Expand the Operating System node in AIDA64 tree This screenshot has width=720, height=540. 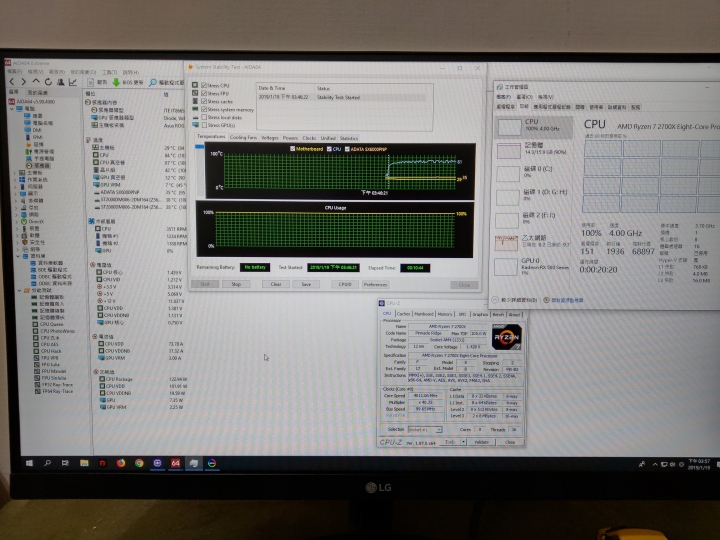[x=15, y=180]
